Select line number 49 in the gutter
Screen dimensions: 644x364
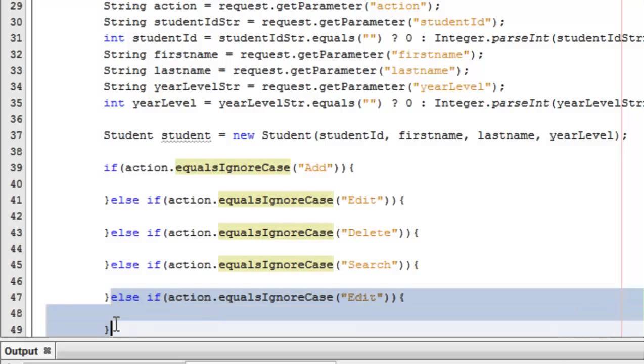(16, 330)
